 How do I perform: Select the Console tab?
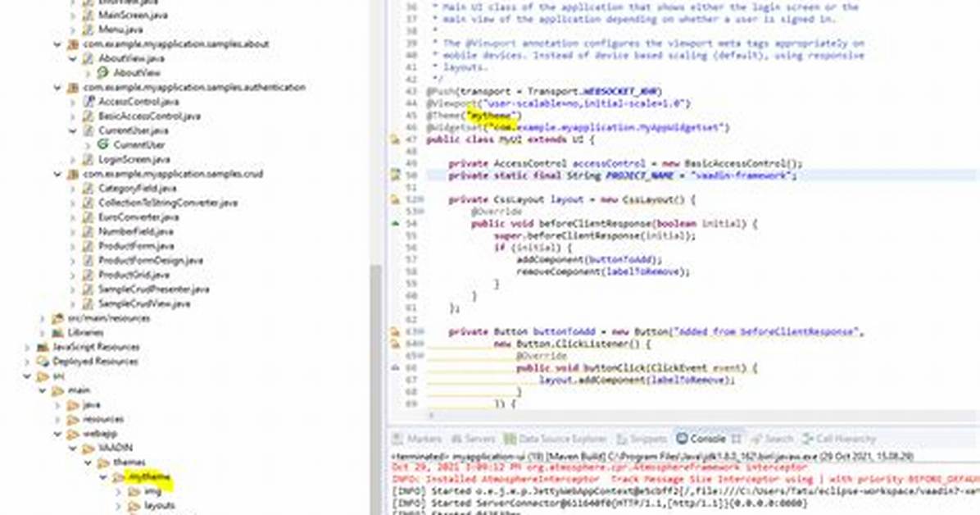tap(707, 439)
